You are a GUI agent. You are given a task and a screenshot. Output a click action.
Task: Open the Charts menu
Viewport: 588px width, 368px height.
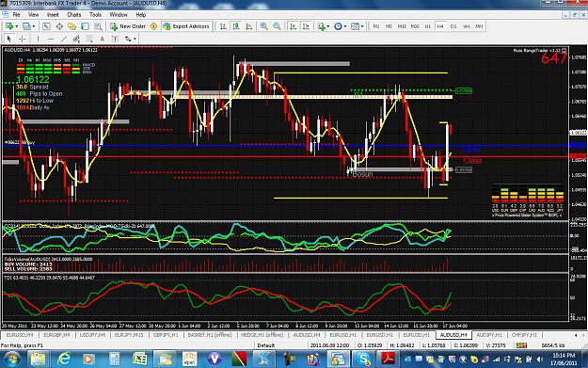tap(74, 15)
